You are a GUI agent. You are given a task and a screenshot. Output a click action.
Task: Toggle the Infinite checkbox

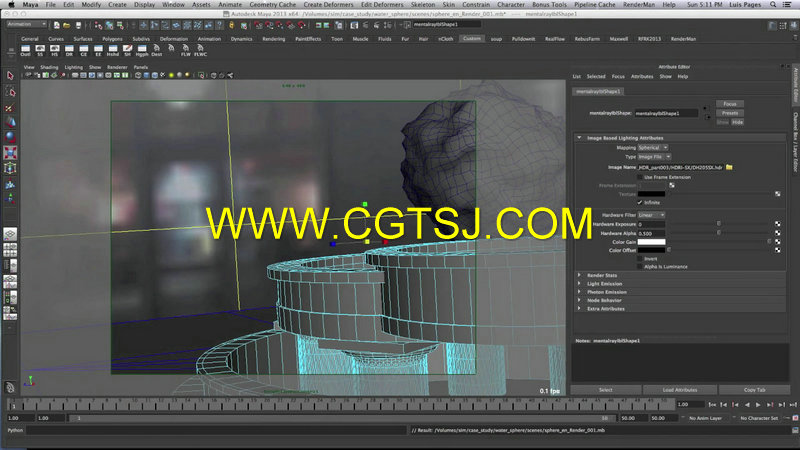[640, 203]
